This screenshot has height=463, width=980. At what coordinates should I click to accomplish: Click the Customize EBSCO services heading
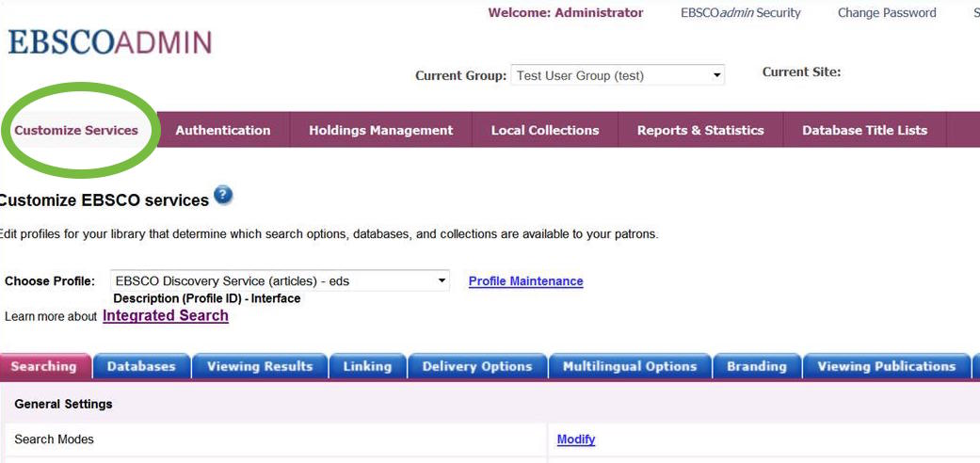click(104, 200)
